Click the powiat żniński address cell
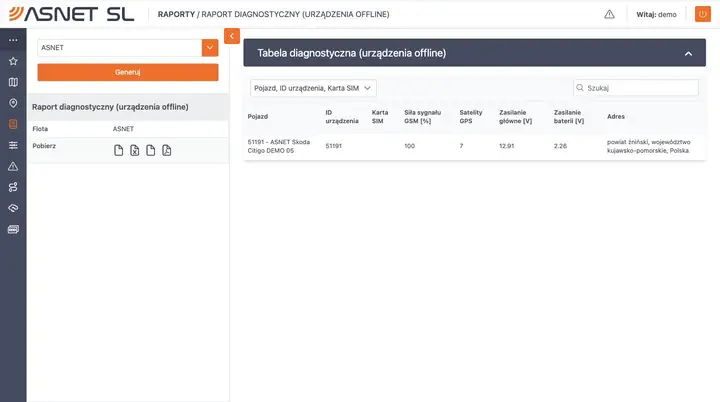 click(648, 146)
